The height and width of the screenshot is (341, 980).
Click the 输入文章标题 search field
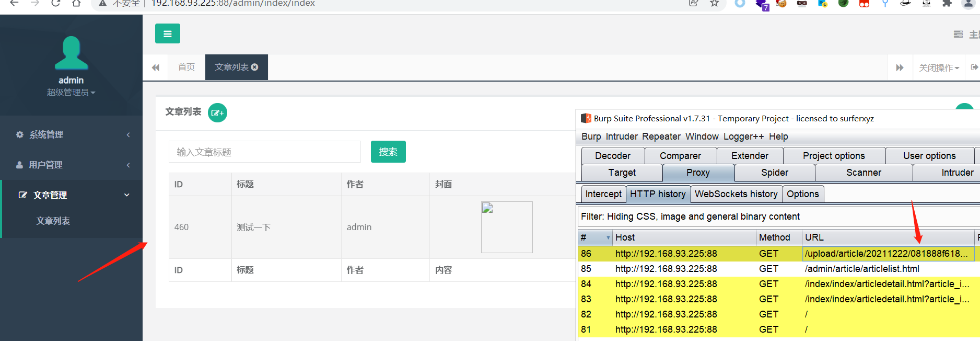coord(265,152)
